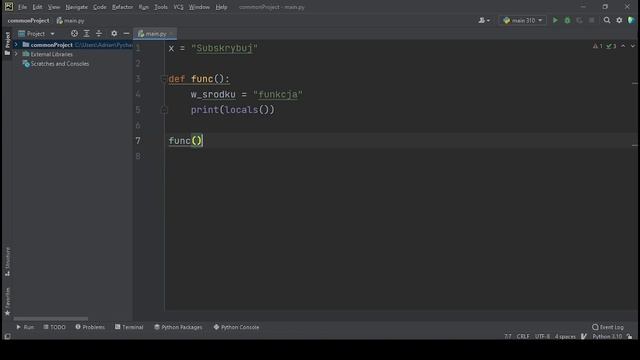Open the File menu
Screen dimensions: 640x360
[x=22, y=7]
